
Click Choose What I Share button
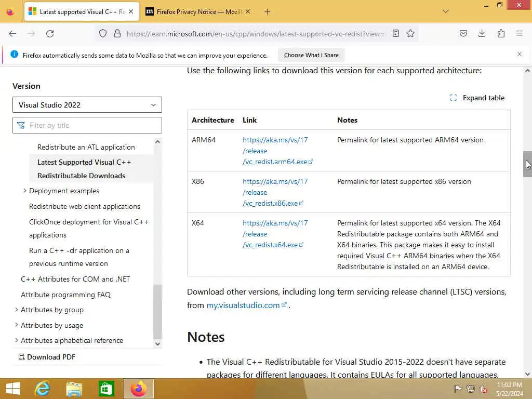point(311,55)
